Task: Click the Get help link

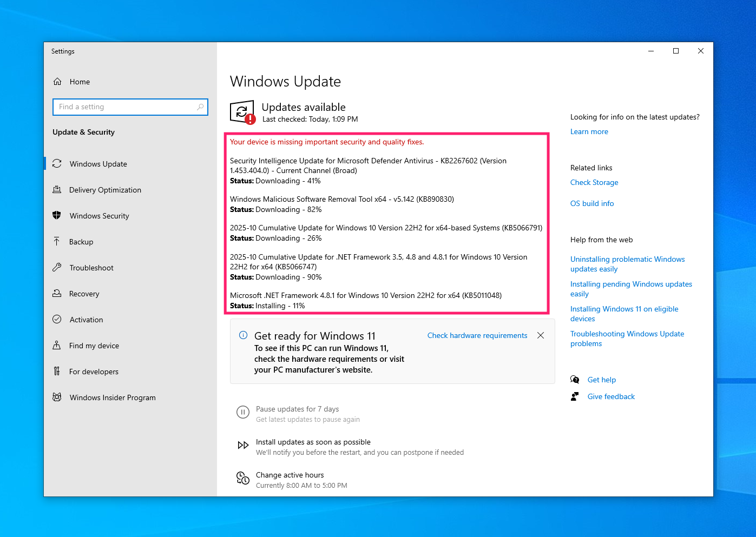Action: pos(602,380)
